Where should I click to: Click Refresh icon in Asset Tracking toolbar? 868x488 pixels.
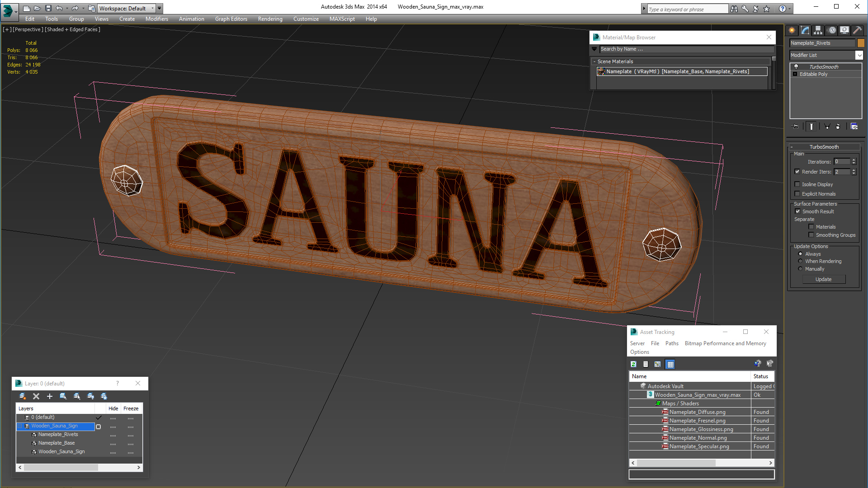point(634,364)
